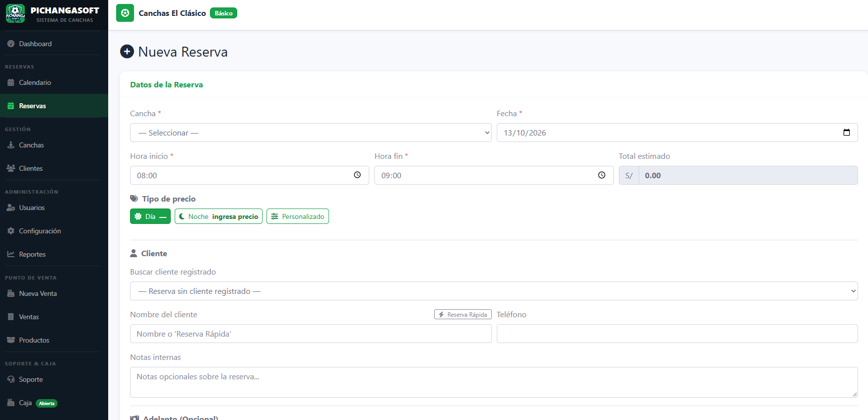This screenshot has width=868, height=420.
Task: Open the Dashboard menu item
Action: coord(54,44)
